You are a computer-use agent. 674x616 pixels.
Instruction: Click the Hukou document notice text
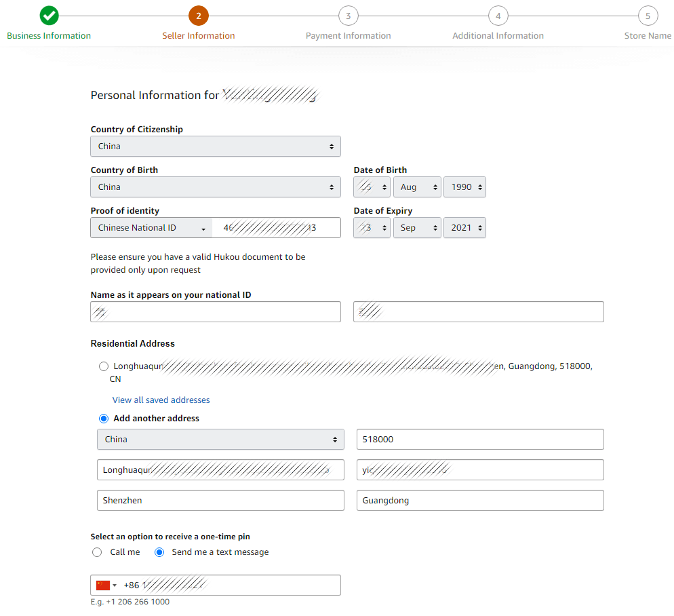(x=198, y=263)
